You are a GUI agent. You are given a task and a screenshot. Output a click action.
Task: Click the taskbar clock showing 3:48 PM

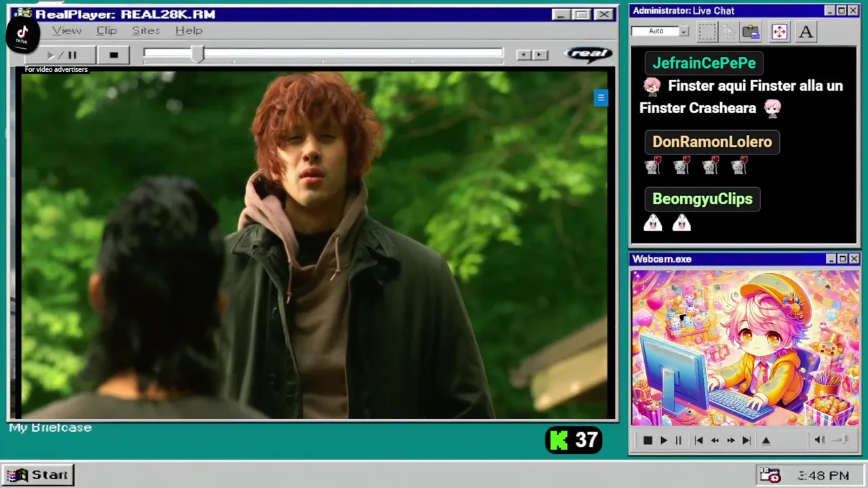tap(823, 476)
